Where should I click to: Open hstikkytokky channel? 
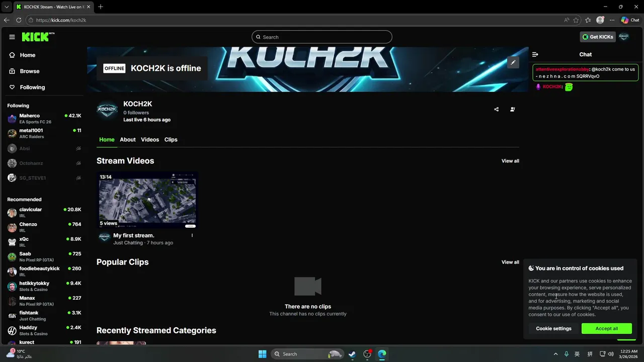click(44, 286)
